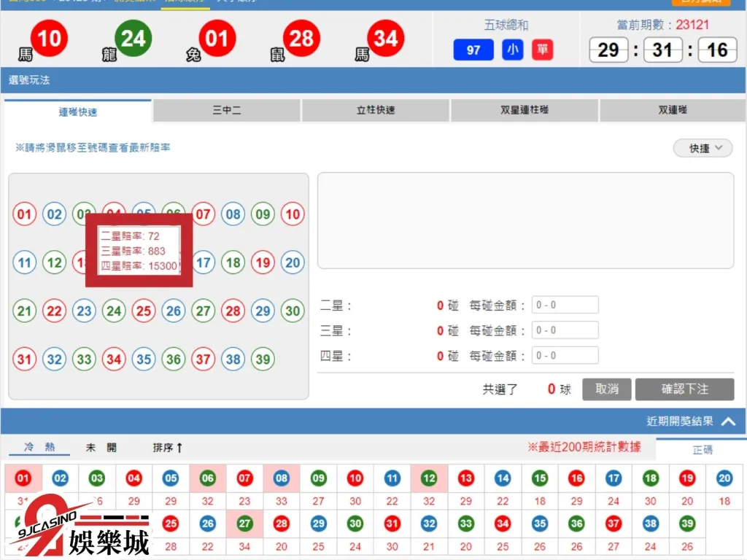Pick number ball 23 in the picker grid
747x560 pixels.
[x=85, y=311]
